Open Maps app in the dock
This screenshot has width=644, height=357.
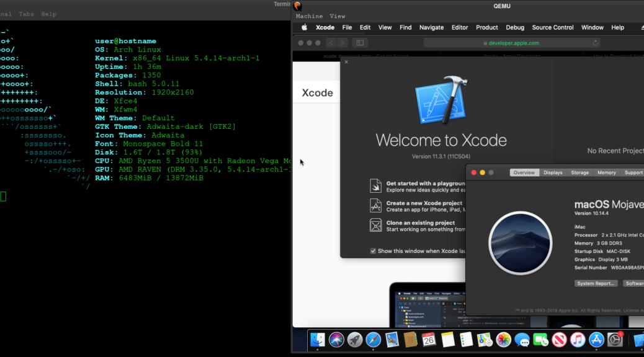click(x=485, y=340)
